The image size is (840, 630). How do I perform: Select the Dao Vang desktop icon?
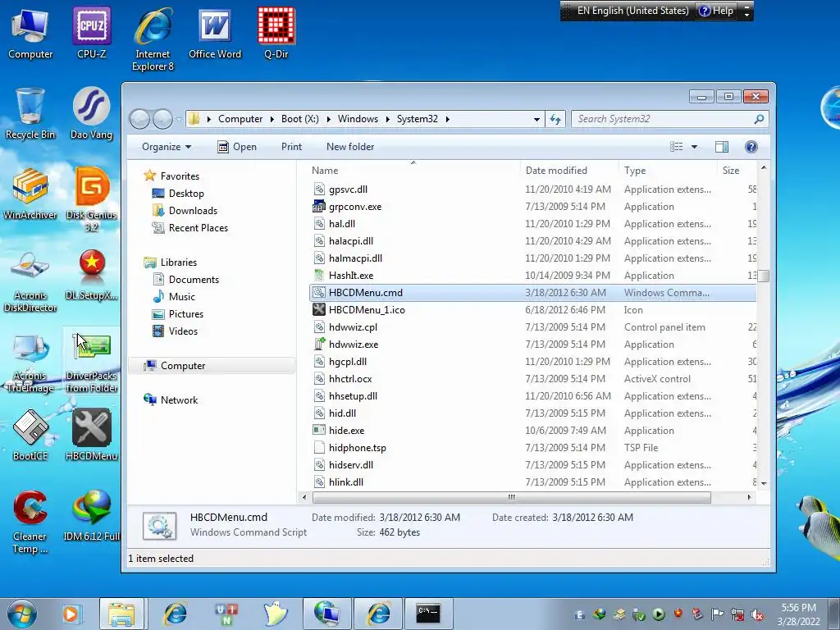[x=92, y=113]
